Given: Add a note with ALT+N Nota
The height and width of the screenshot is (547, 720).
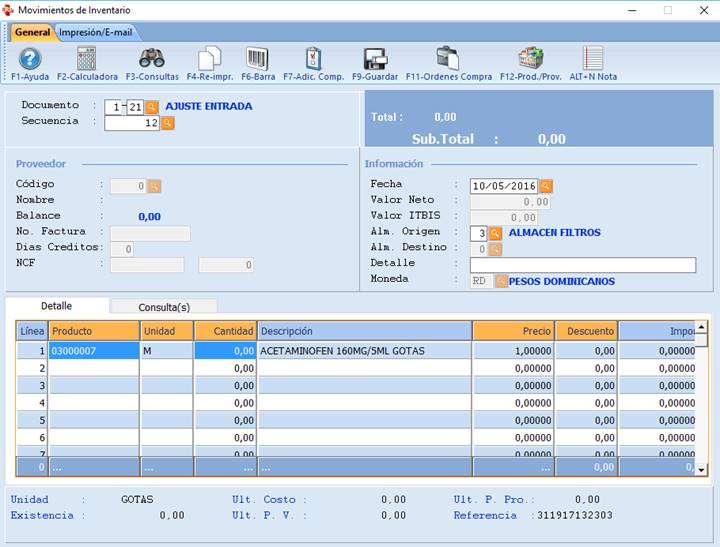Looking at the screenshot, I should tap(593, 59).
